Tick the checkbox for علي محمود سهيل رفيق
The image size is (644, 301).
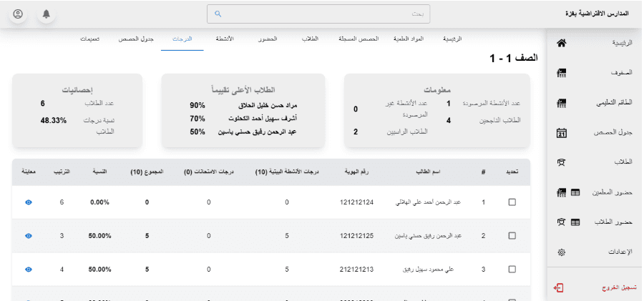[512, 270]
